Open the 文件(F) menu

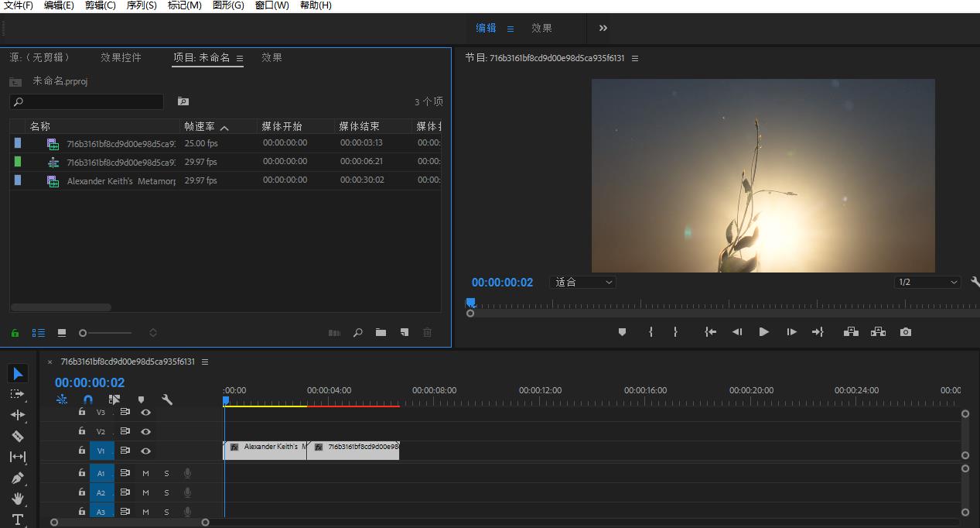tap(19, 5)
